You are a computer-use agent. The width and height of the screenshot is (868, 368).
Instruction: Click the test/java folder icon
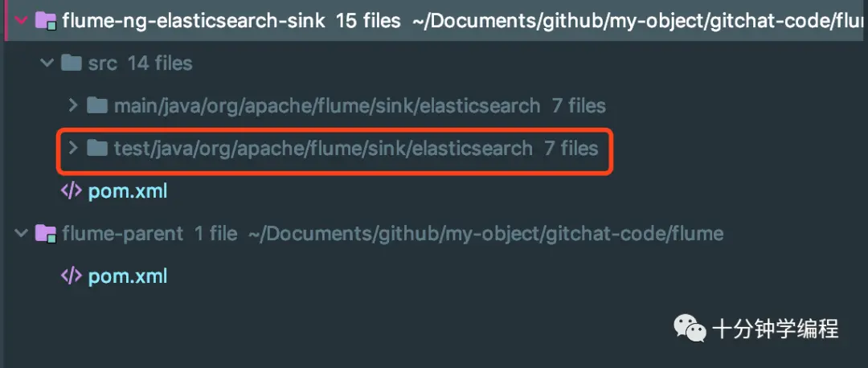tap(97, 148)
